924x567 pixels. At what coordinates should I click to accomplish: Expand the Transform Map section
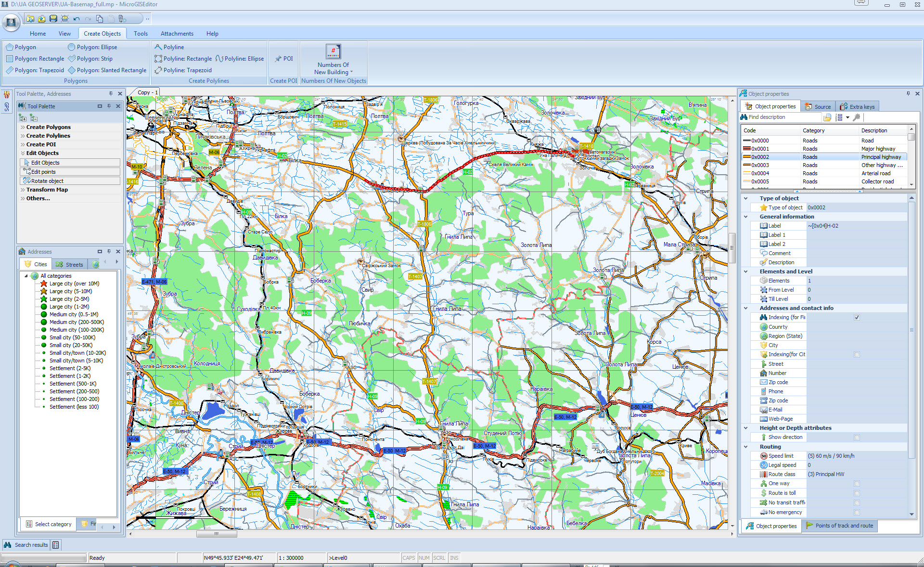[47, 190]
